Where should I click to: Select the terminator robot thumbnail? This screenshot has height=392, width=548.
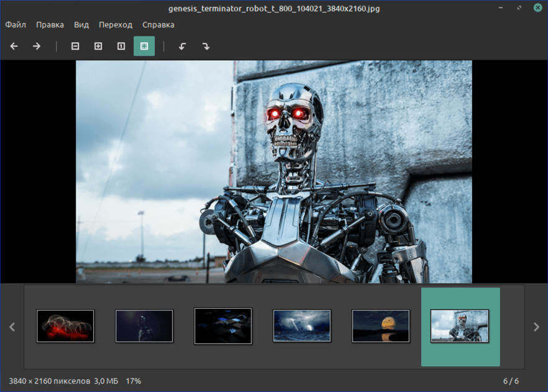click(x=460, y=326)
